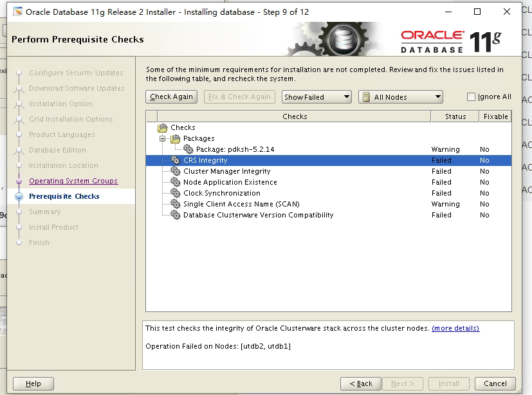This screenshot has width=532, height=395.
Task: Click the gear icon beside CRS Integrity
Action: pyautogui.click(x=176, y=160)
